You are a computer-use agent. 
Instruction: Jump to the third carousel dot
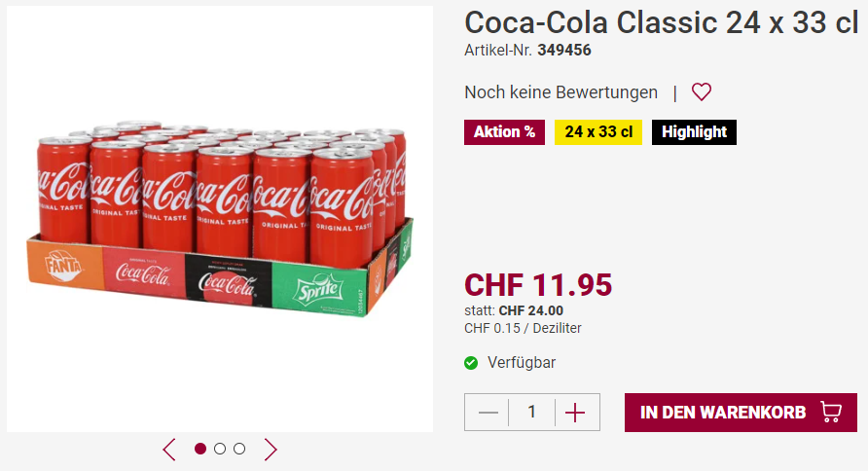[x=239, y=449]
